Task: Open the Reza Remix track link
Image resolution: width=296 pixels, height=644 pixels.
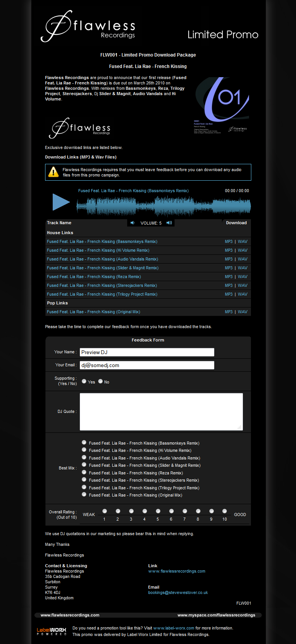Action: pos(94,277)
